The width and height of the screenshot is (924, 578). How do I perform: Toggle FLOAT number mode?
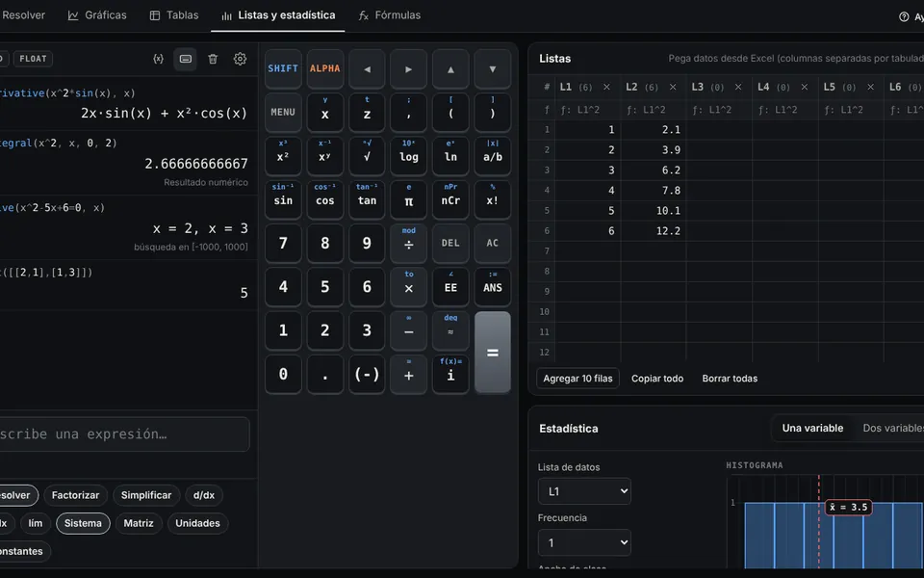pos(33,59)
